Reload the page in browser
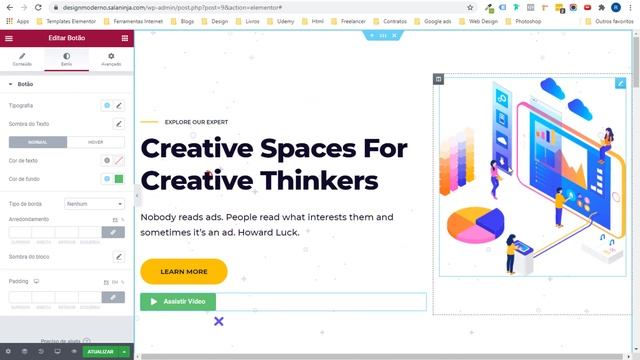The width and height of the screenshot is (640, 360). [38, 7]
